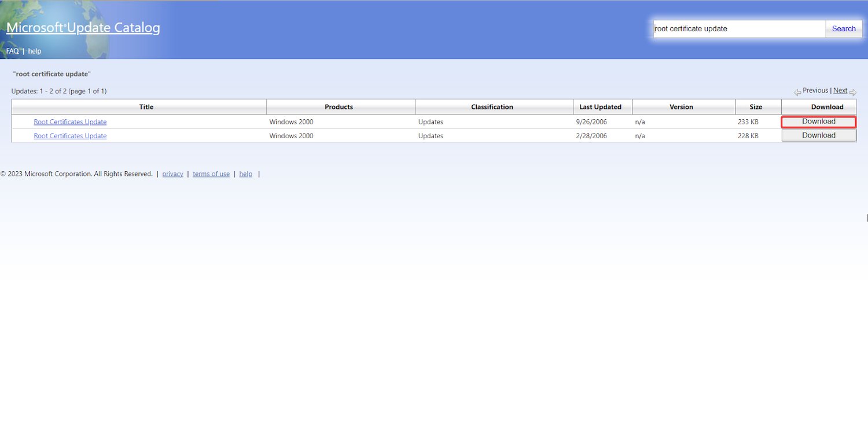Select the 9/26/2006 date cell
Image resolution: width=868 pixels, height=421 pixels.
591,122
